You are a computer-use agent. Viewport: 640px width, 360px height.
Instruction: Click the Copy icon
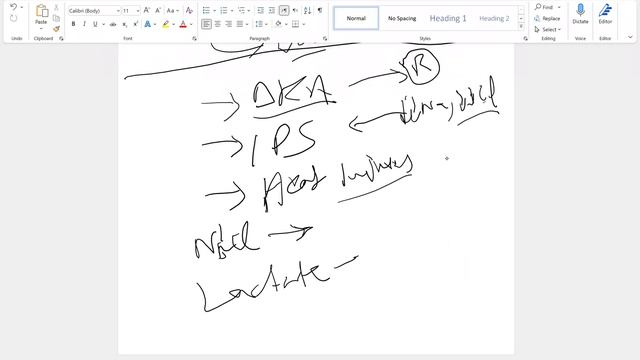tap(56, 18)
